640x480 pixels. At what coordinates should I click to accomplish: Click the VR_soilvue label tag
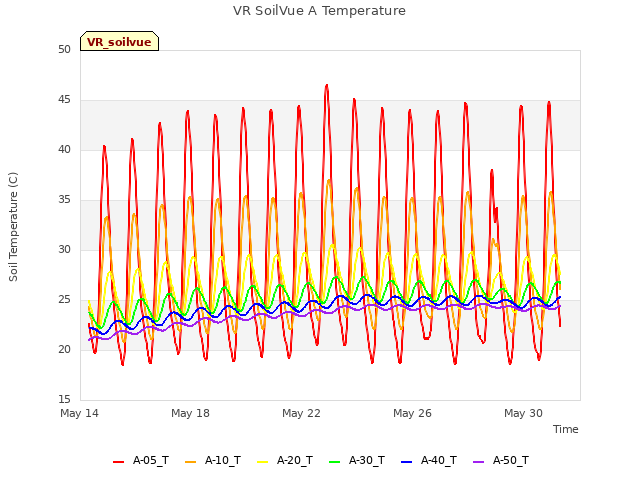coord(119,42)
